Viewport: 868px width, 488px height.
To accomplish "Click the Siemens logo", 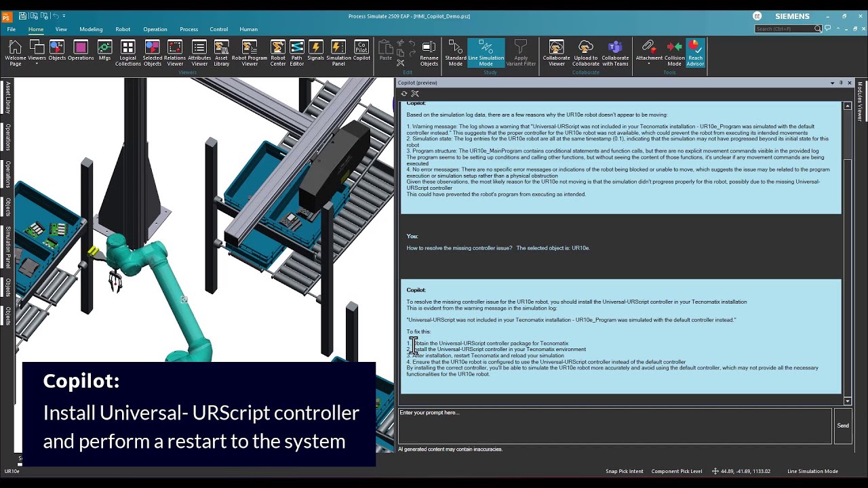I will coord(792,16).
